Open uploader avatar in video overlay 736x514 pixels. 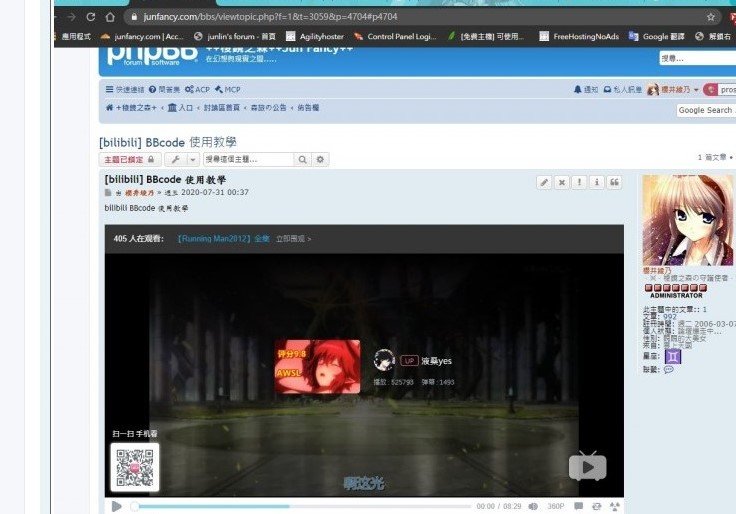point(384,360)
